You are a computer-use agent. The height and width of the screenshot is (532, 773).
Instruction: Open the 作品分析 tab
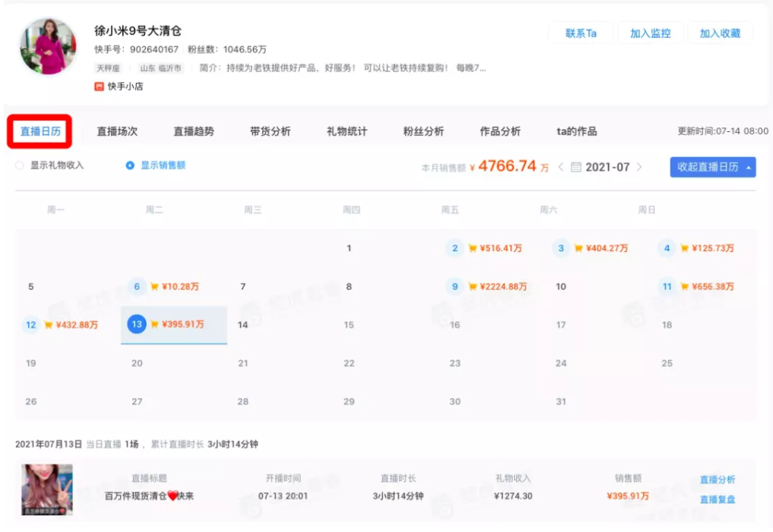point(500,131)
